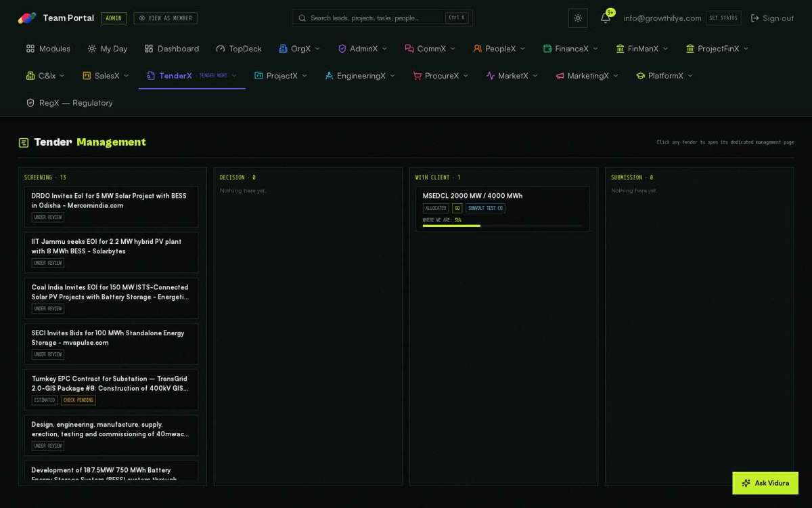Click the Tender Management heading list icon
The width and height of the screenshot is (812, 508).
click(24, 142)
